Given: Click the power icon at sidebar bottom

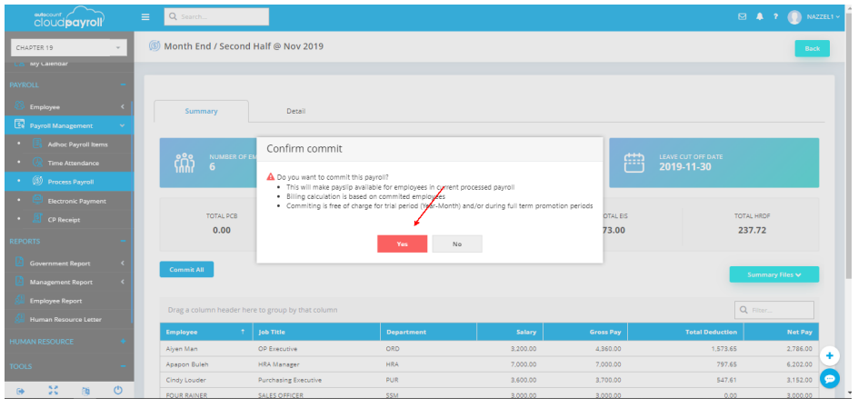Looking at the screenshot, I should tap(118, 391).
